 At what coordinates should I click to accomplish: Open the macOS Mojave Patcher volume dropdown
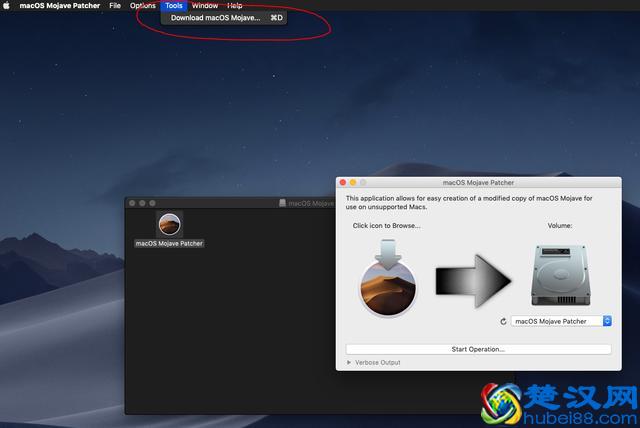tap(561, 321)
